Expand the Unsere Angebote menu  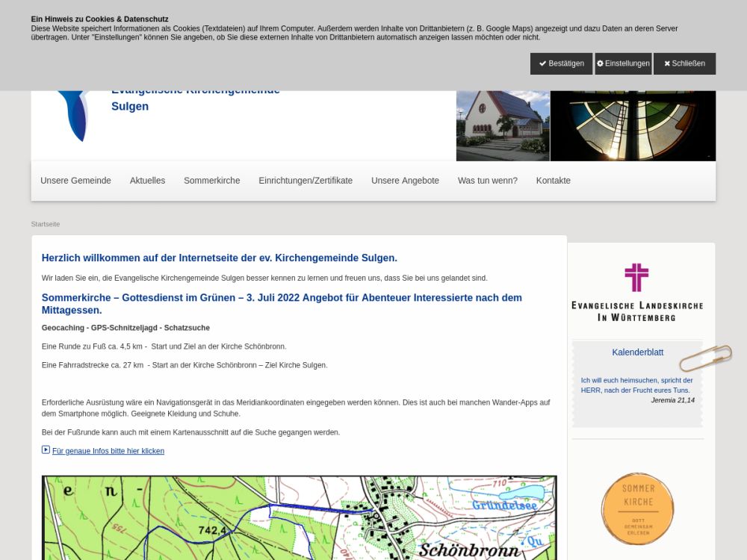(x=405, y=181)
